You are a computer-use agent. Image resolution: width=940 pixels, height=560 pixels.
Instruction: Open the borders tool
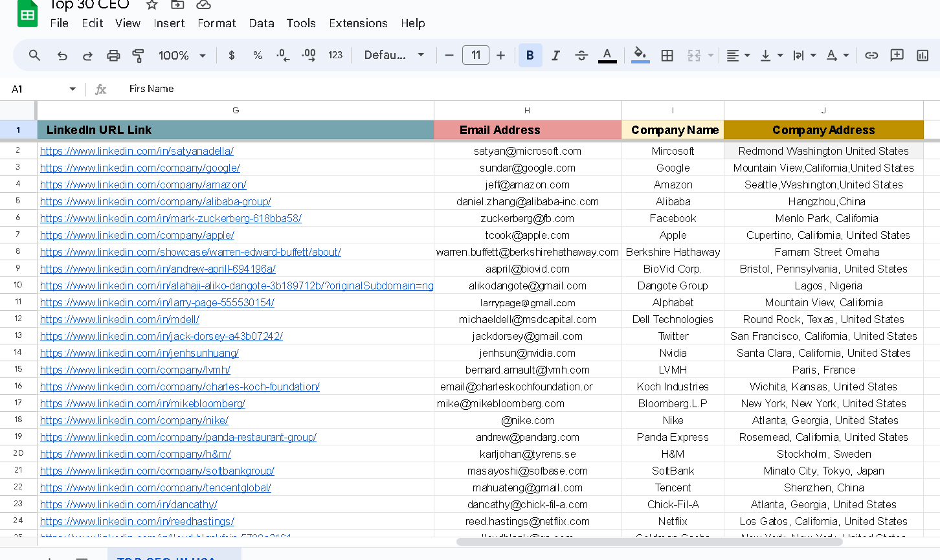click(x=667, y=56)
